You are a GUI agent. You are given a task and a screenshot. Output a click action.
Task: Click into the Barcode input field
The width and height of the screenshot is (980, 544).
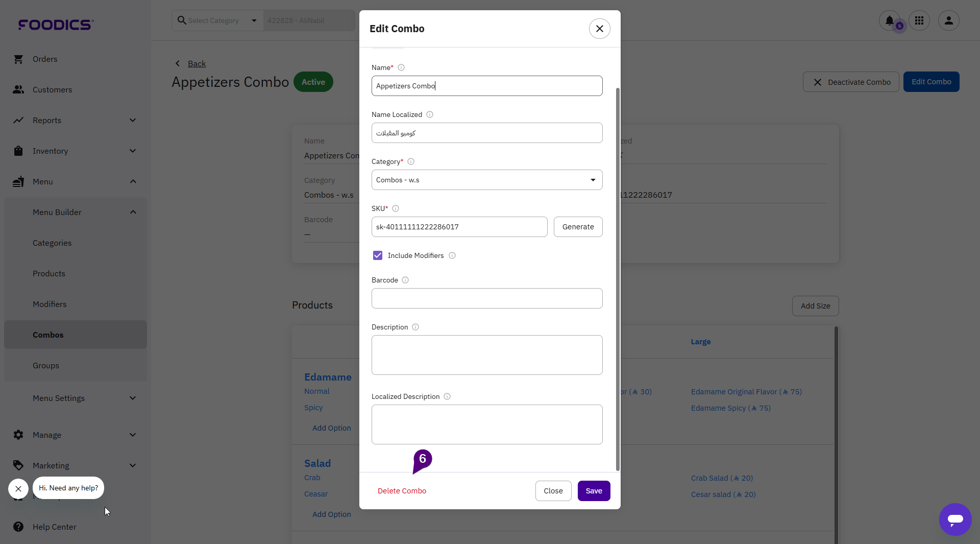click(x=487, y=299)
